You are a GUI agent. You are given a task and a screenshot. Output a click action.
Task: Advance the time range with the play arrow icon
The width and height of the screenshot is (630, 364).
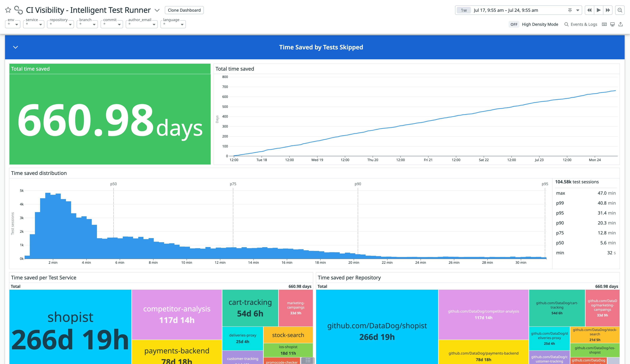click(598, 10)
